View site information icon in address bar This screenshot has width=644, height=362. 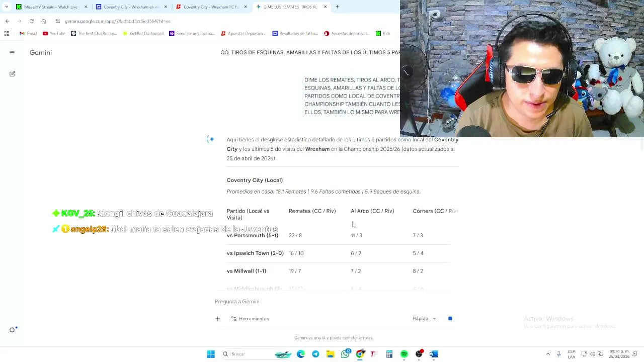tap(58, 21)
